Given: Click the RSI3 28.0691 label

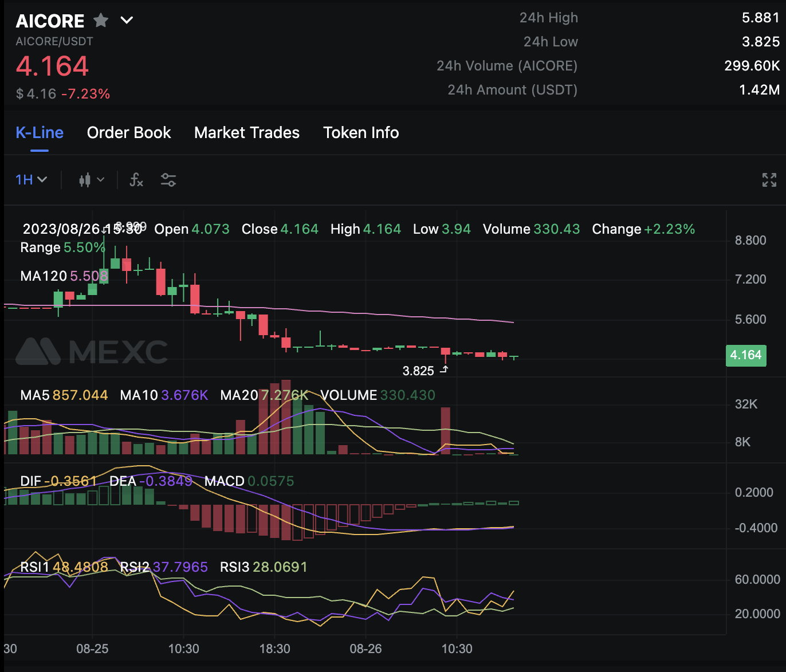Looking at the screenshot, I should point(264,567).
